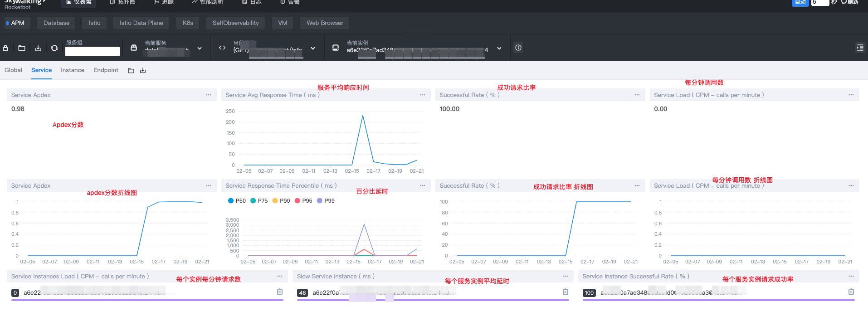Image resolution: width=868 pixels, height=326 pixels.
Task: Open the 拓扑图 topology menu
Action: [x=123, y=2]
